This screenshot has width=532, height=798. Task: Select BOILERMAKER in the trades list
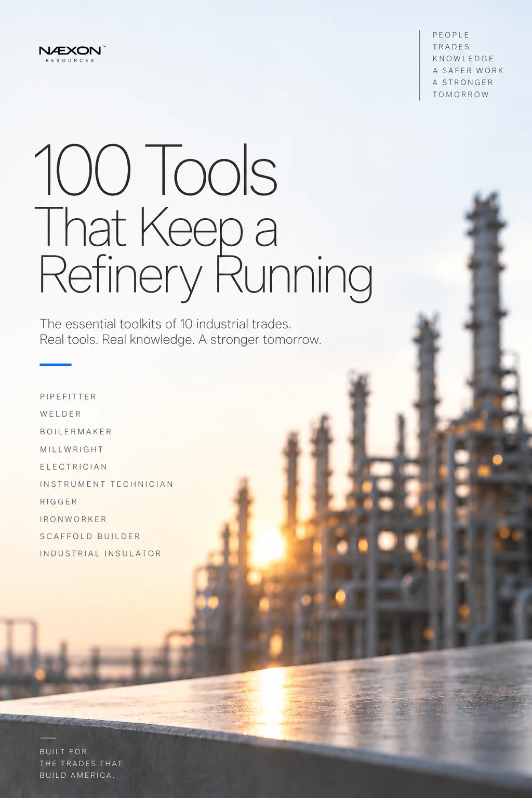(76, 432)
